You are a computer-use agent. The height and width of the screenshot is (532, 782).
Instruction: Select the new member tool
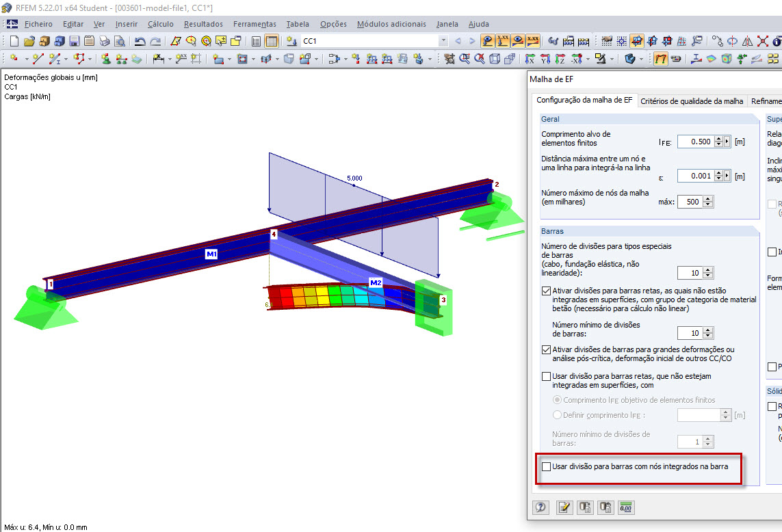coord(55,59)
